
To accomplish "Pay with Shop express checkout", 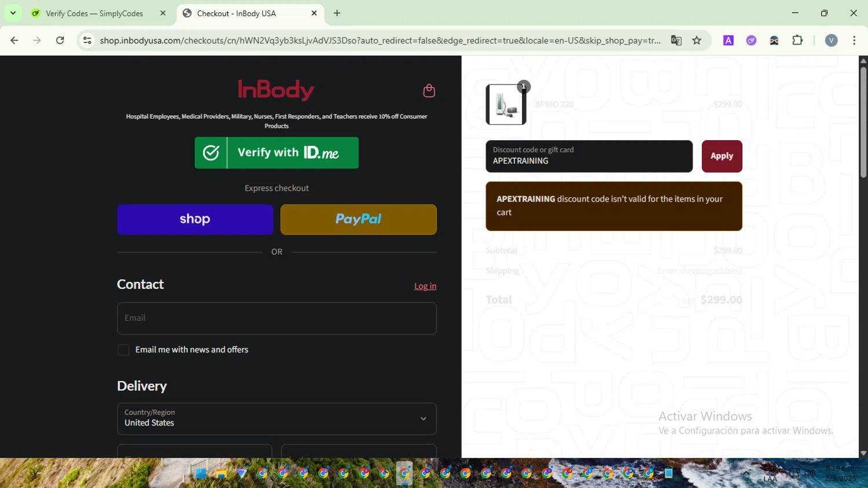I will tap(195, 219).
